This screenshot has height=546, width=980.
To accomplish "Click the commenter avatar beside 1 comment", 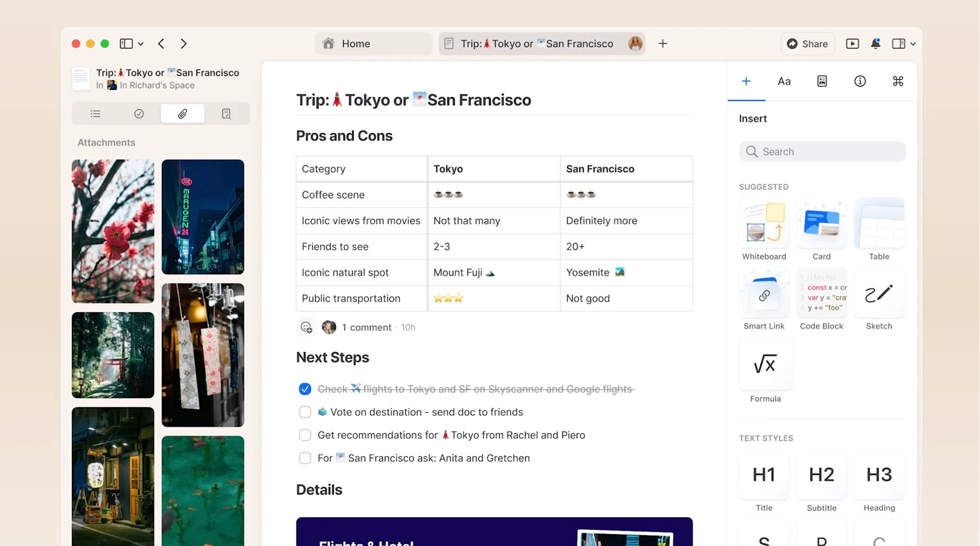I will [329, 328].
